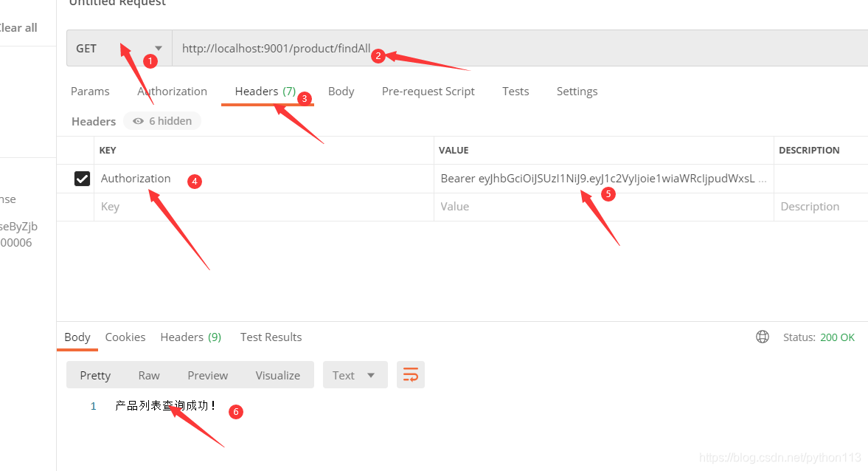The height and width of the screenshot is (471, 868).
Task: Open the request Body tab
Action: click(341, 92)
